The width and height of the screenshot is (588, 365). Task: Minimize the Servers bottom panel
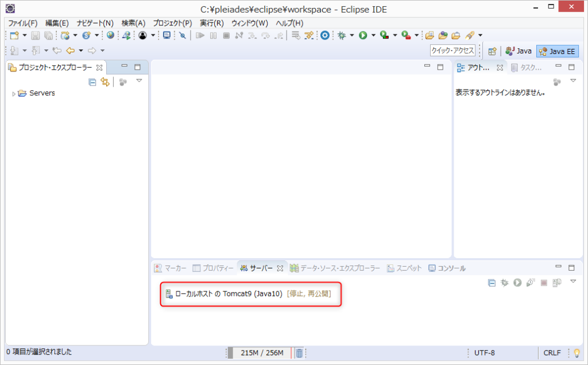(x=558, y=267)
